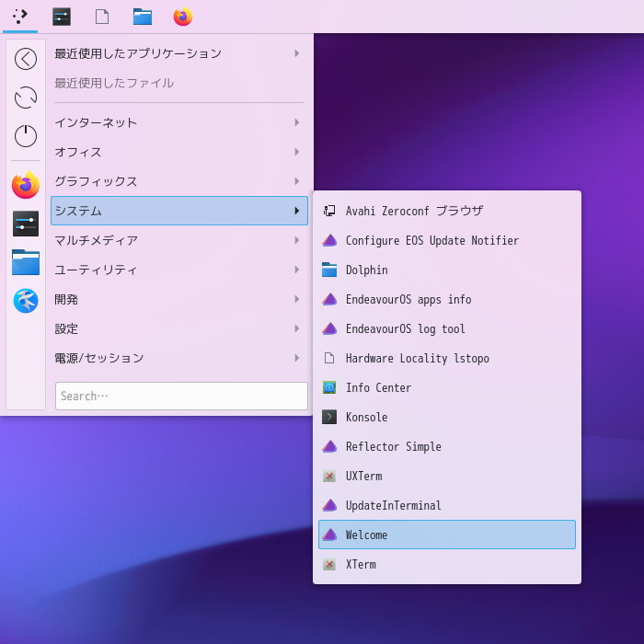Screen dimensions: 644x644
Task: Open the blue bird app favorite in sidebar
Action: [x=26, y=301]
